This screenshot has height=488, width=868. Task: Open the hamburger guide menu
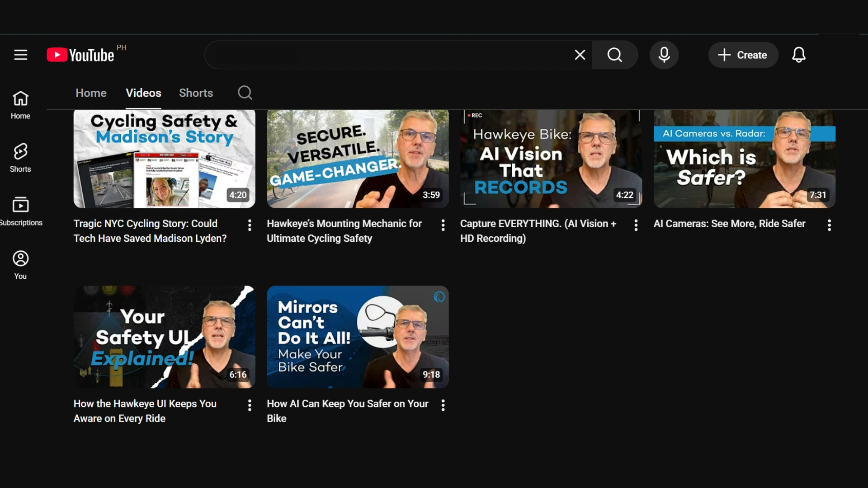click(20, 55)
